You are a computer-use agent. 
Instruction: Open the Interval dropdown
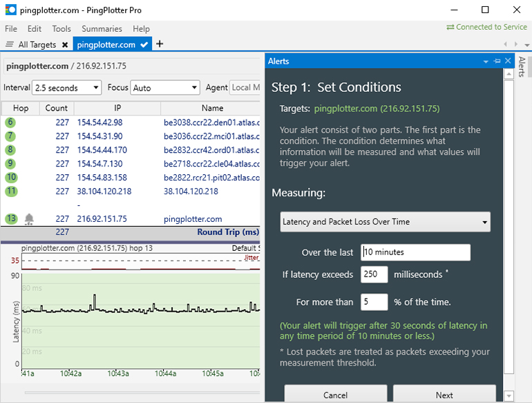(x=67, y=88)
